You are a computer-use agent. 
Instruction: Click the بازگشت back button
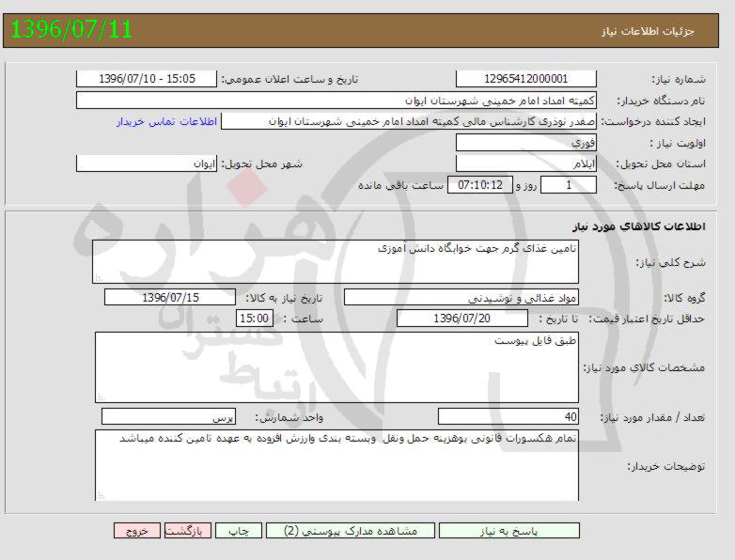tap(187, 531)
